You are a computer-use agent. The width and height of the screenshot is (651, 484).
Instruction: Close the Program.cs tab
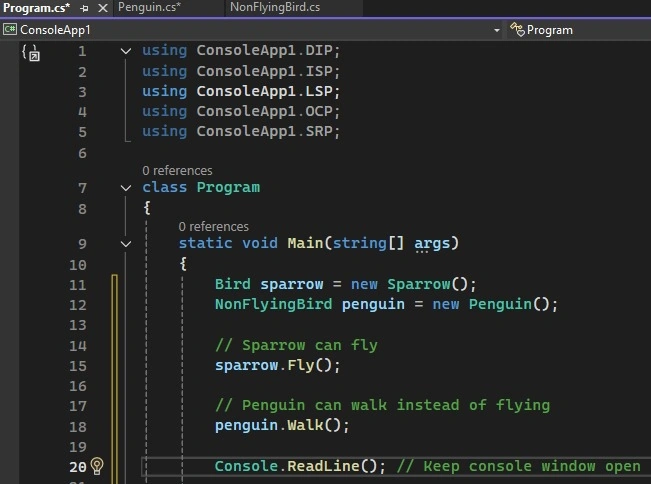(x=103, y=8)
